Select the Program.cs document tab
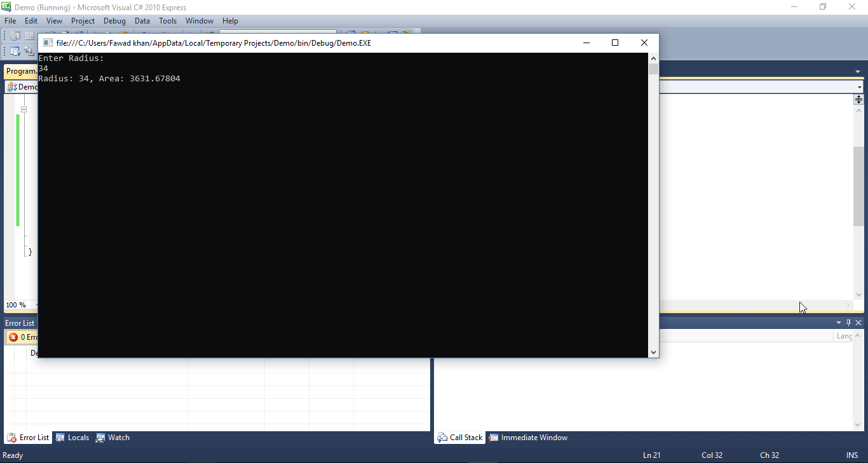The width and height of the screenshot is (868, 463). (21, 71)
